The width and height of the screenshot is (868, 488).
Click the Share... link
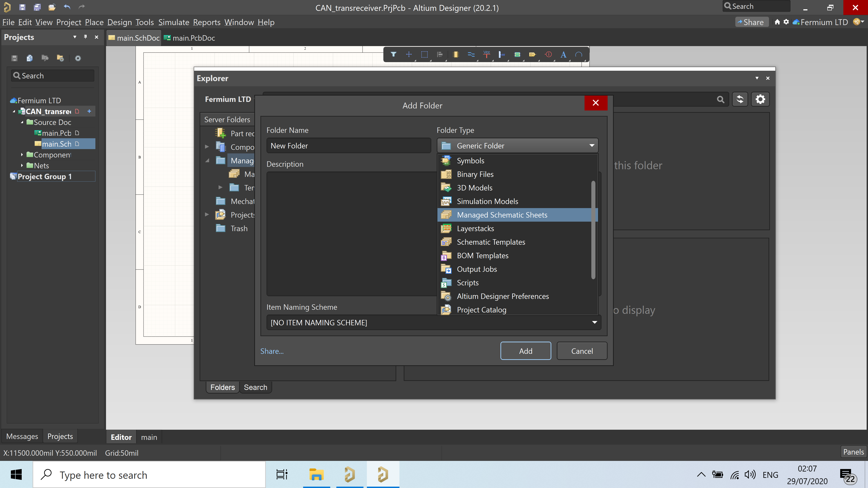(x=271, y=351)
